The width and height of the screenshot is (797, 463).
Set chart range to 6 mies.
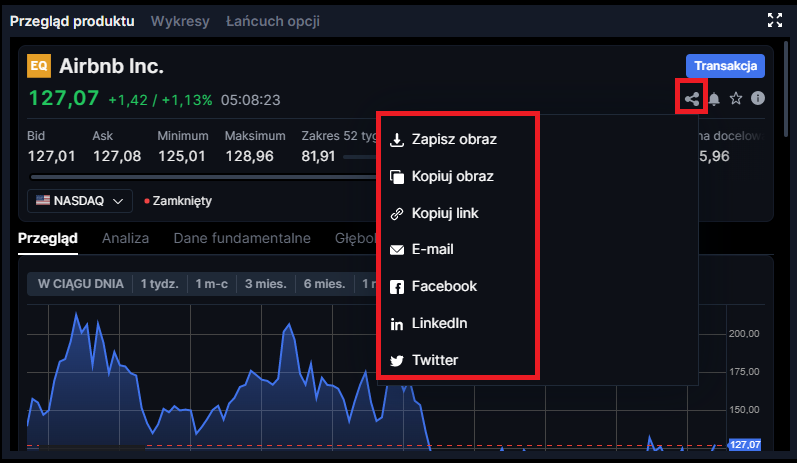[x=324, y=284]
